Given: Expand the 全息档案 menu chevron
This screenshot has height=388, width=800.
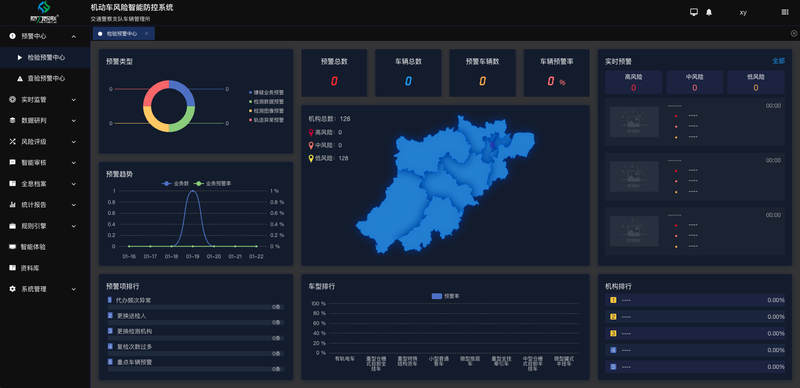Looking at the screenshot, I should (x=73, y=184).
